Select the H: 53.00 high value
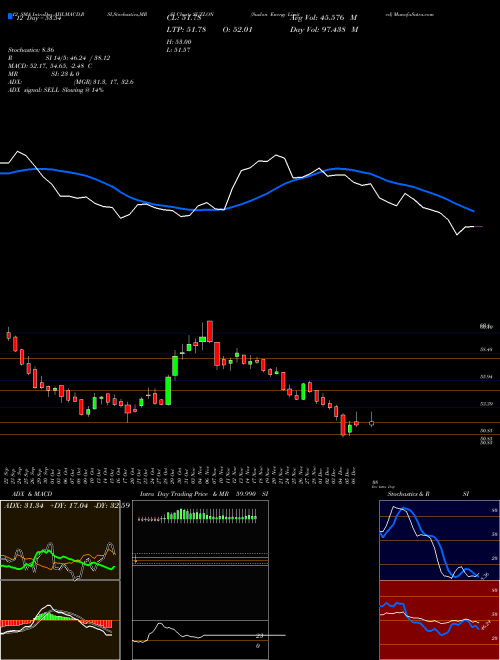 (x=179, y=42)
